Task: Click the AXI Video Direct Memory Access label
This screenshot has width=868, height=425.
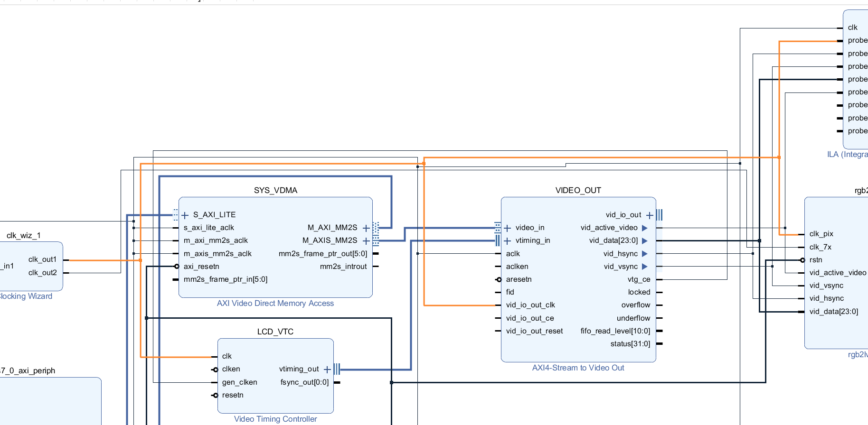Action: [x=275, y=304]
